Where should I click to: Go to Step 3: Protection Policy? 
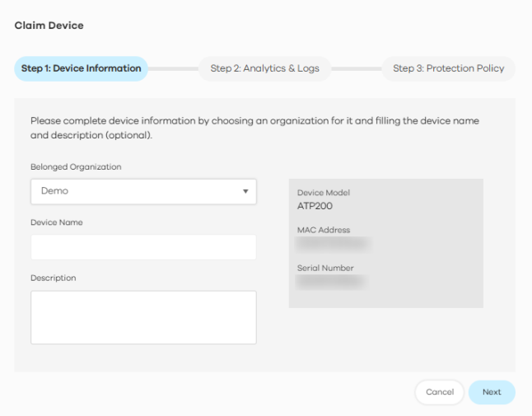[448, 68]
